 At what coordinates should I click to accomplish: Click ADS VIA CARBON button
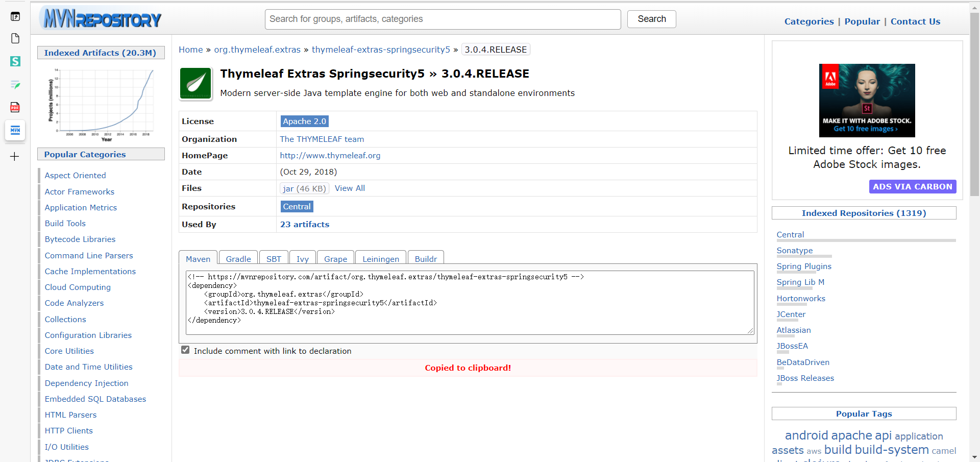[913, 187]
